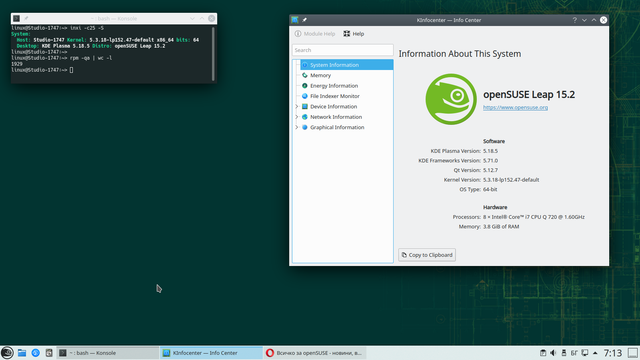Click the 1929 output line in Konsole
The image size is (640, 360).
(17, 64)
